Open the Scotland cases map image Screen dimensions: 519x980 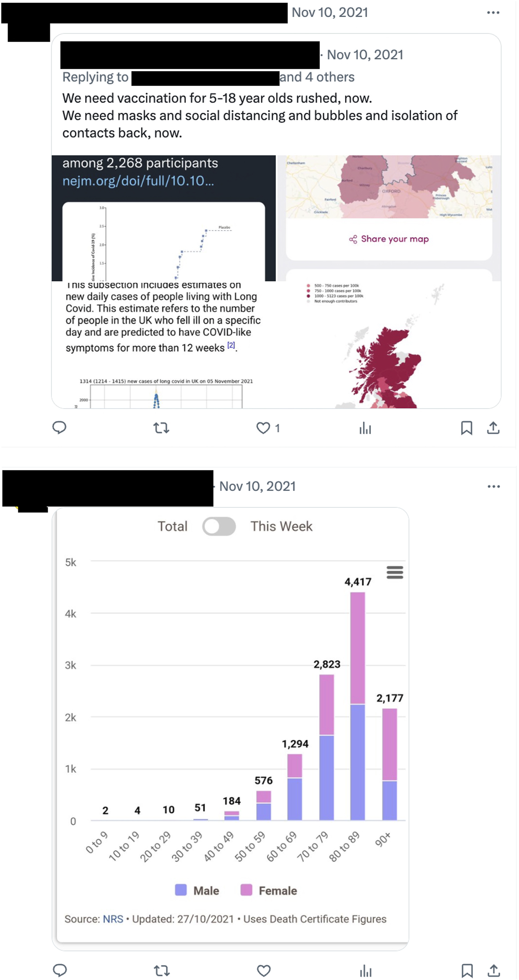(x=389, y=345)
